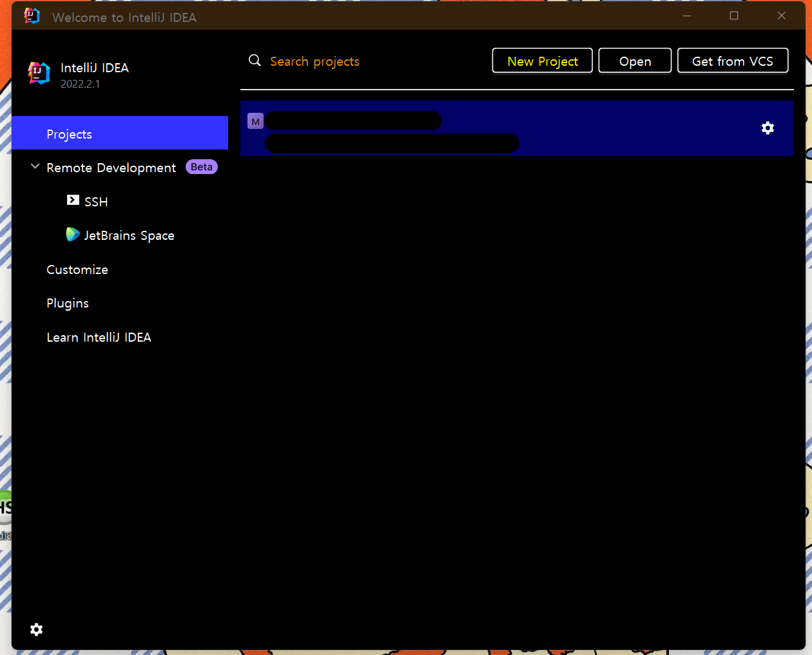This screenshot has width=812, height=655.
Task: Click the 2022.2.1 version text
Action: coord(80,84)
